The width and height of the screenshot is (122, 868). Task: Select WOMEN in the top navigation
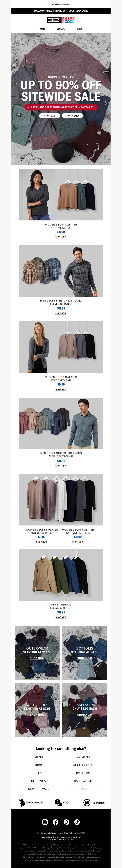click(x=61, y=29)
